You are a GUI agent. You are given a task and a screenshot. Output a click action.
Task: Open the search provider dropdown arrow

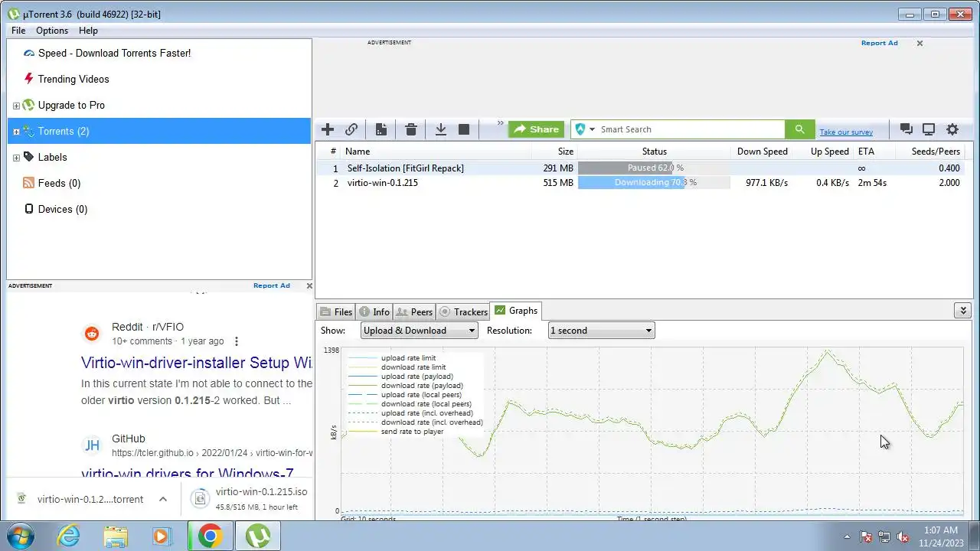592,129
